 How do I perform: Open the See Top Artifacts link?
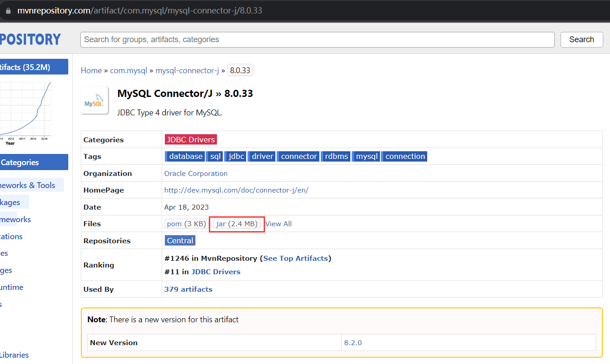click(x=296, y=258)
